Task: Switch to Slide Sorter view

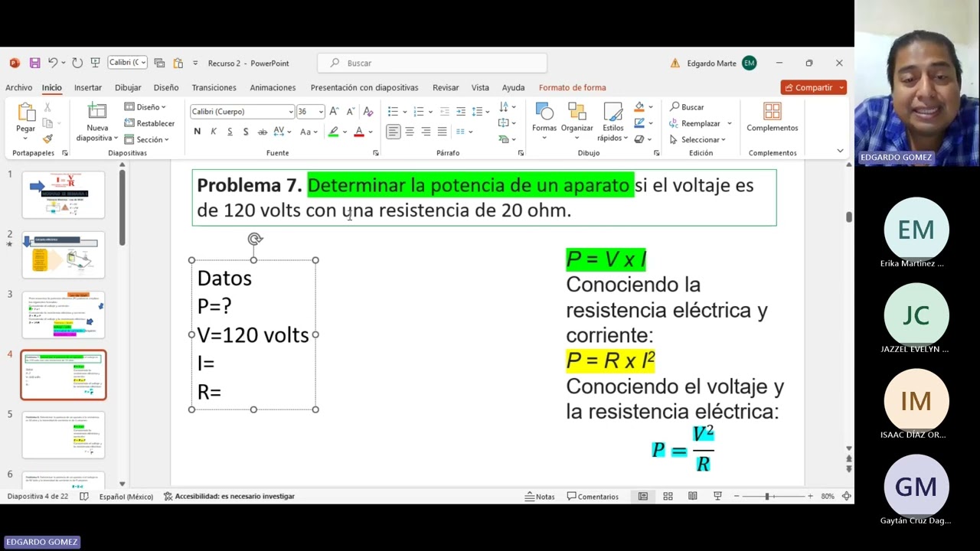Action: [x=668, y=496]
